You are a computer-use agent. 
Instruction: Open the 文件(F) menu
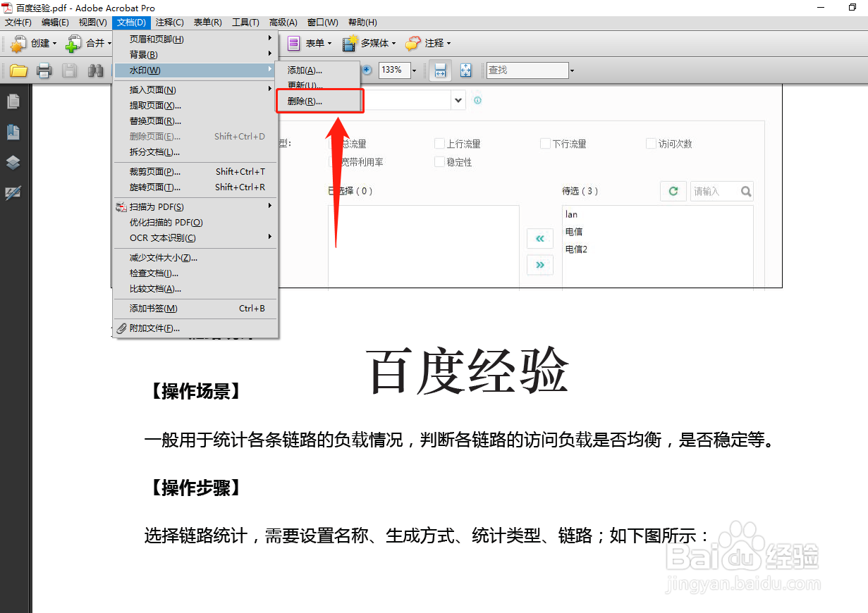pos(18,23)
